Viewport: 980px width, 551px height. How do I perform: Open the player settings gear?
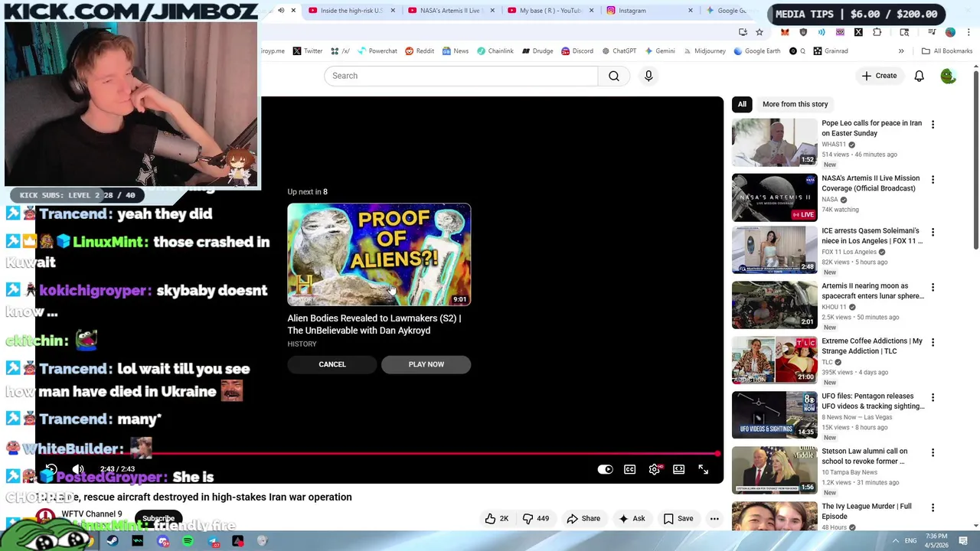point(654,469)
